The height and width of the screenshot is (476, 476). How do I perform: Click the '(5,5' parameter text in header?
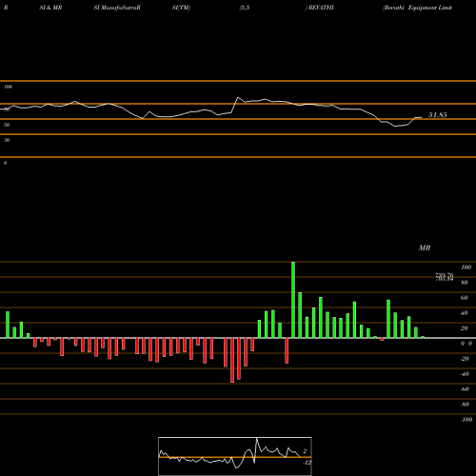point(245,8)
